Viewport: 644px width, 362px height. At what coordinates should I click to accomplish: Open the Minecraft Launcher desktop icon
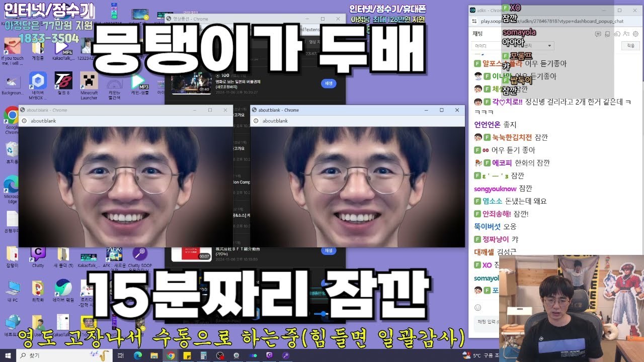[x=89, y=85]
